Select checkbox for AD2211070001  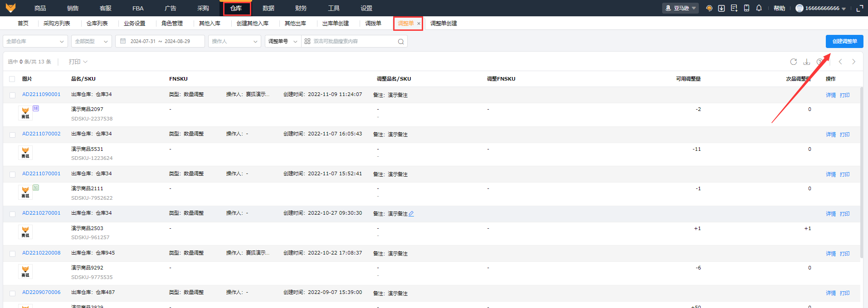[x=13, y=174]
